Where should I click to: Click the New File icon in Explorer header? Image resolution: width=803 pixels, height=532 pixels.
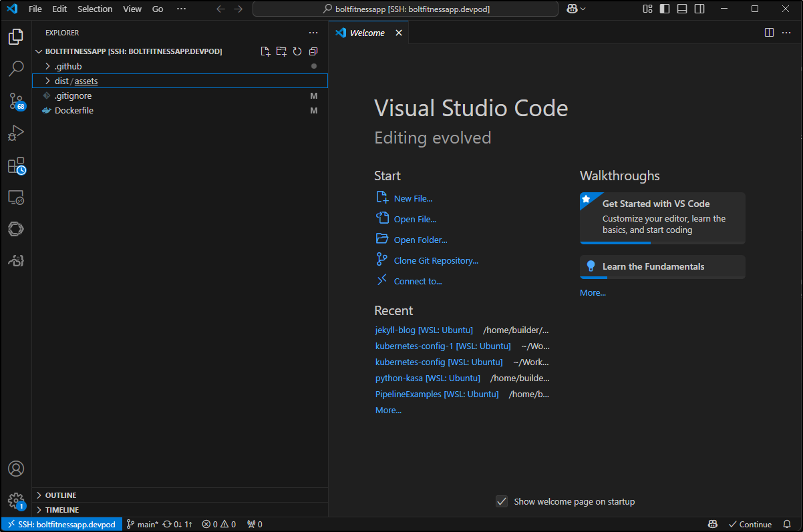(x=265, y=51)
